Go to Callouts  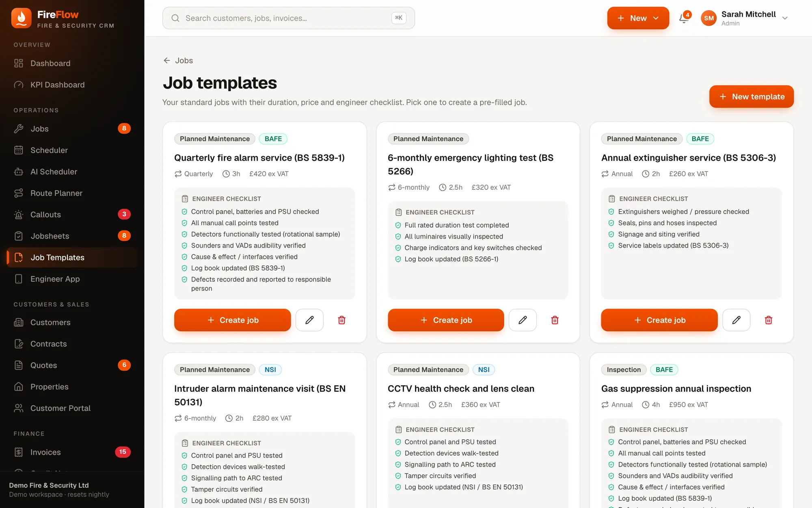point(72,215)
